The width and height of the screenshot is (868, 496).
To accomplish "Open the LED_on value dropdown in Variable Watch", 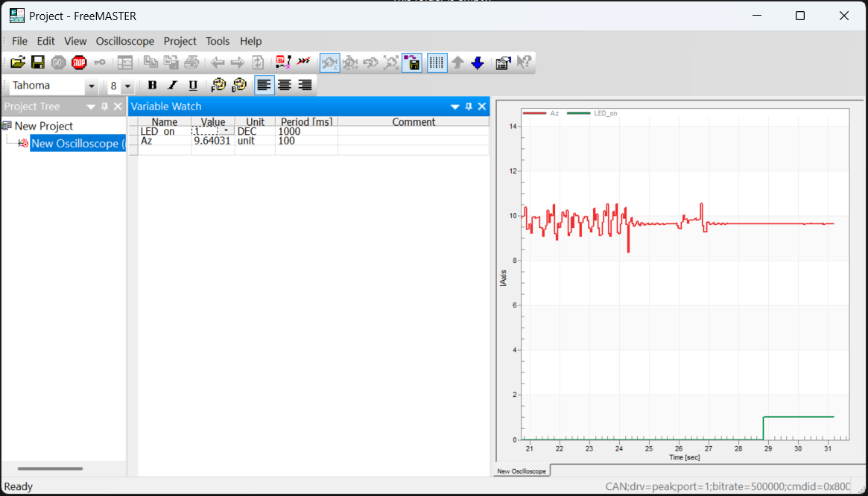I will click(x=226, y=130).
